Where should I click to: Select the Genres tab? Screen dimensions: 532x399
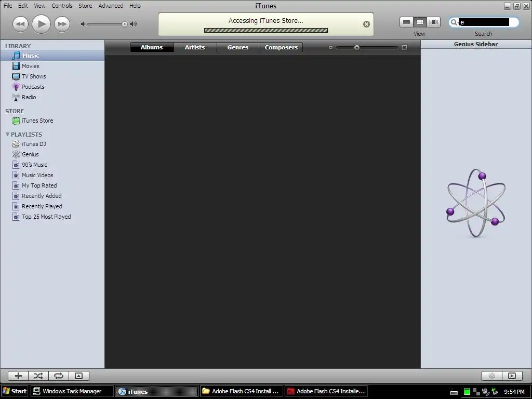click(x=238, y=47)
